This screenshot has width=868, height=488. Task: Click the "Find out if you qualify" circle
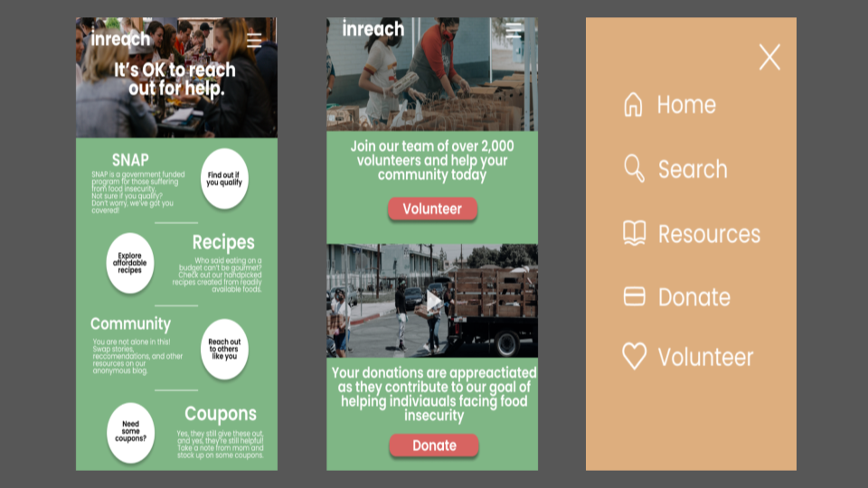(x=224, y=179)
